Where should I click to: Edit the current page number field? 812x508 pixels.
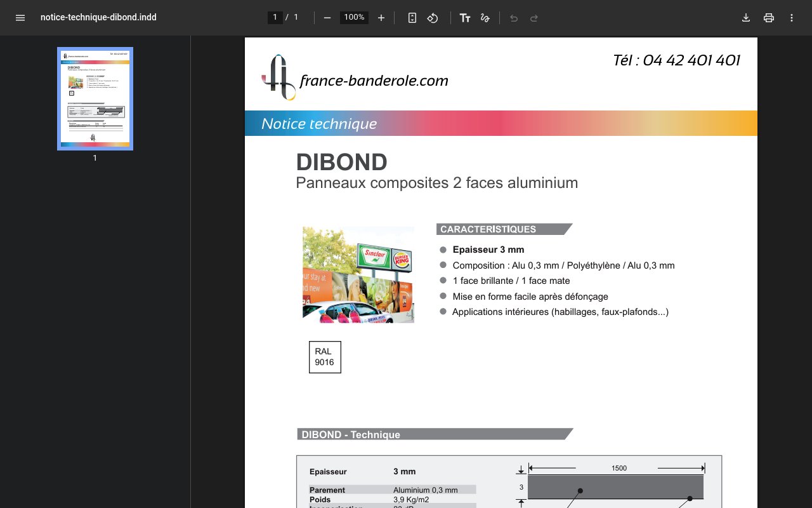pyautogui.click(x=275, y=18)
